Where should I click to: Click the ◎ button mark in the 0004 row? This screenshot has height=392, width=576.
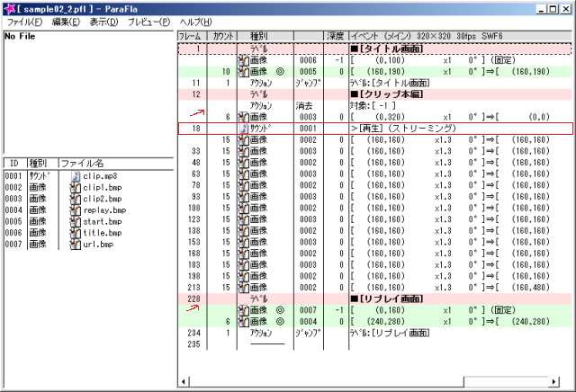tap(280, 322)
